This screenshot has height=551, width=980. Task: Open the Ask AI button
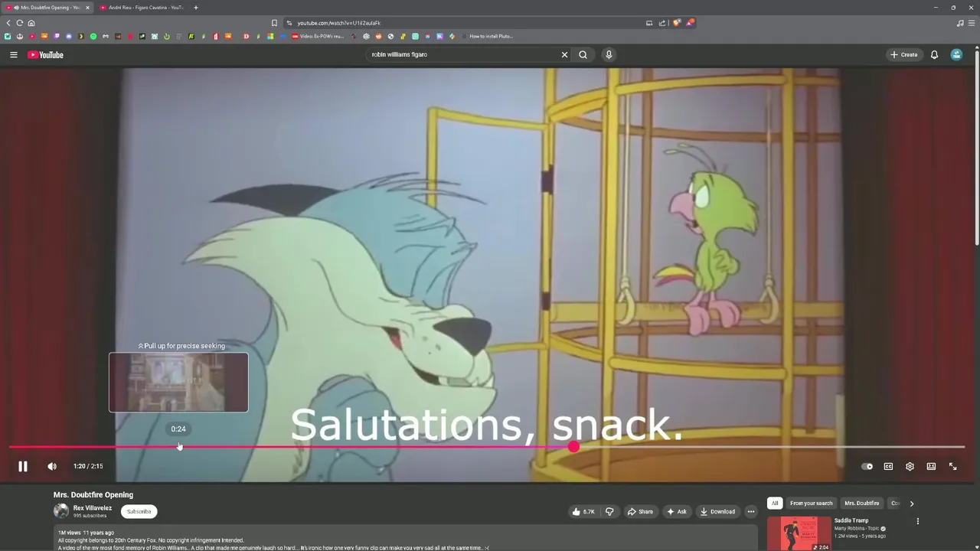[677, 511]
